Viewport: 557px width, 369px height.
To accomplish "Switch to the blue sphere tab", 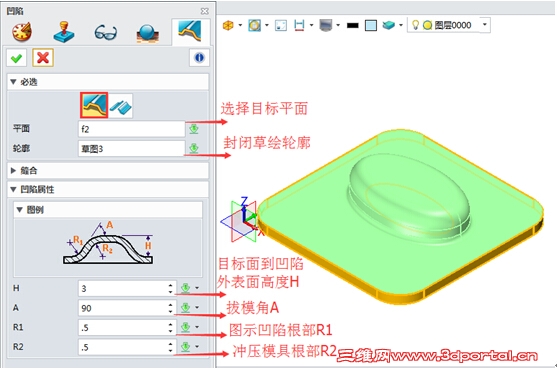I will [147, 33].
